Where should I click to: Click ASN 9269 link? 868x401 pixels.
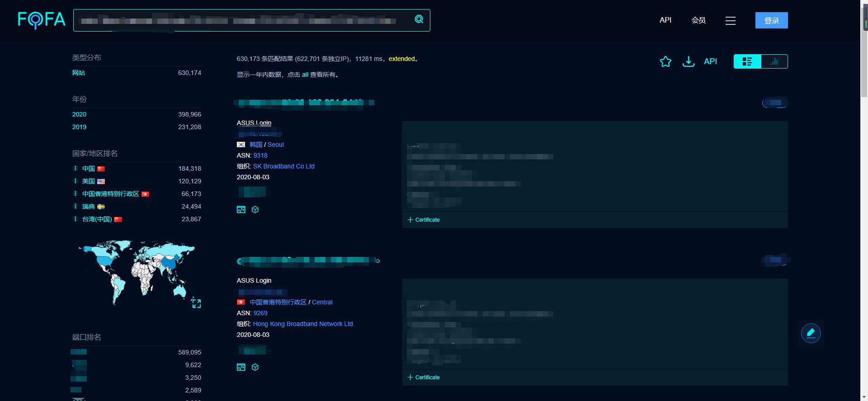tap(260, 313)
